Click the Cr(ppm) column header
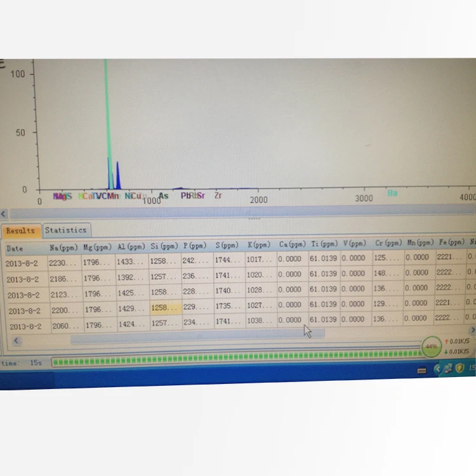 (388, 243)
